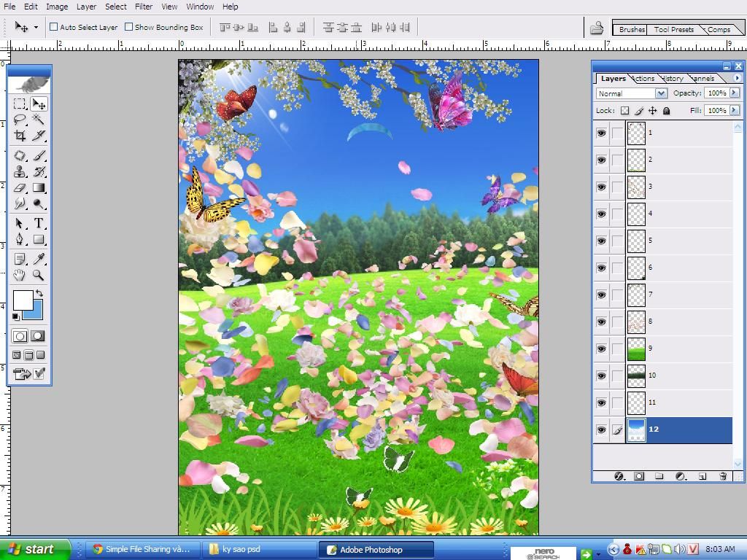Open the Brushes tab in palette well
The width and height of the screenshot is (747, 560).
click(x=632, y=29)
